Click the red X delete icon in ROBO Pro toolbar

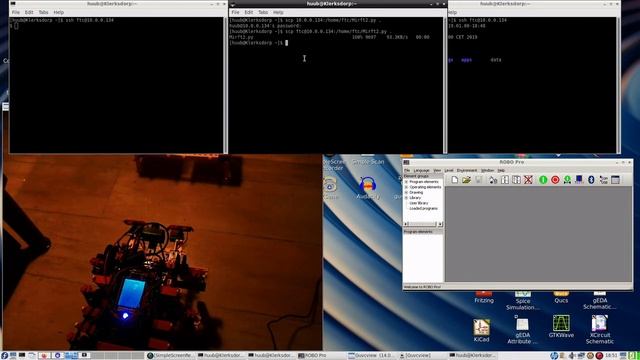click(528, 180)
